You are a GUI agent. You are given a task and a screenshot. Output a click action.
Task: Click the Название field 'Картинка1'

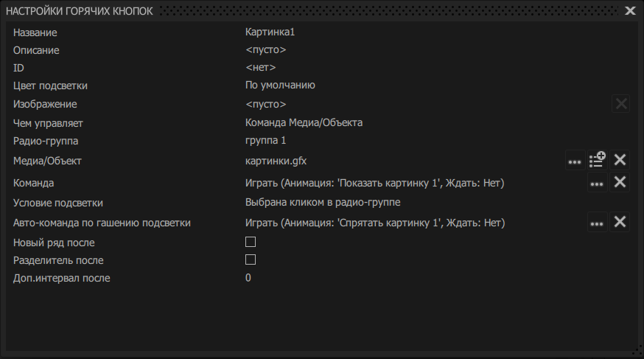tap(270, 32)
